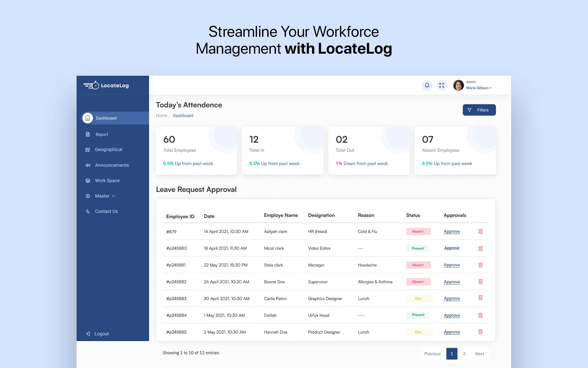588x368 pixels.
Task: Open the Filters button
Action: pyautogui.click(x=479, y=110)
